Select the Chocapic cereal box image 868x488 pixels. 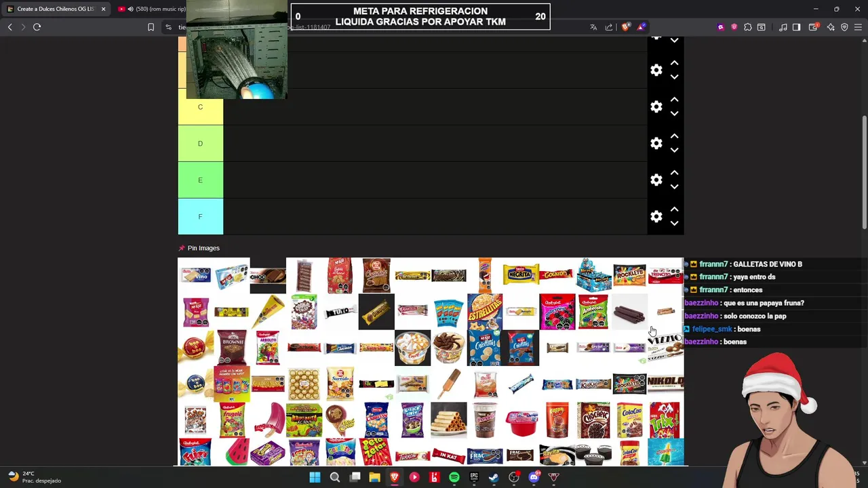[593, 420]
